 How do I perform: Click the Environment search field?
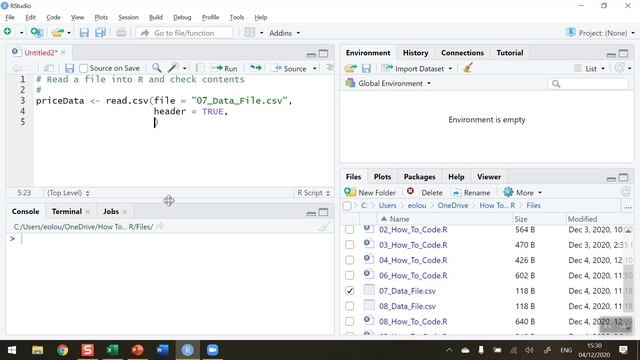pos(588,84)
